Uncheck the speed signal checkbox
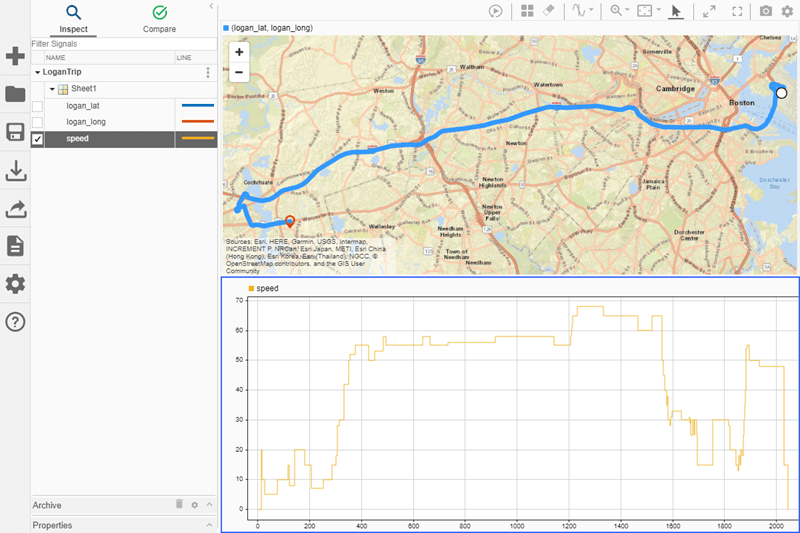The width and height of the screenshot is (800, 533). 38,139
